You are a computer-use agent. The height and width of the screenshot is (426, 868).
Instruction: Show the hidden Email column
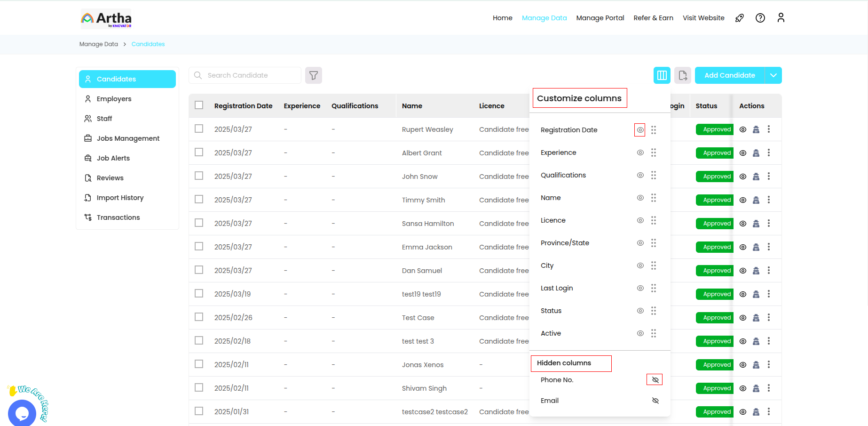click(x=655, y=401)
